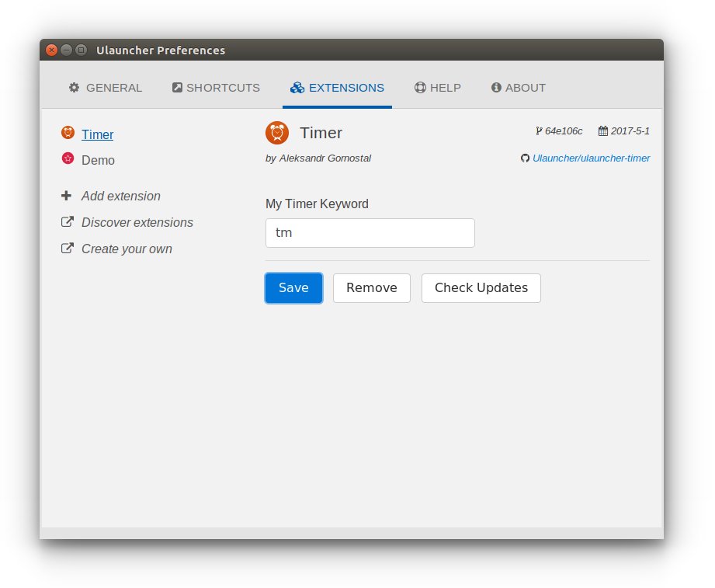Select the Extensions tab
Viewport: 715px width, 588px height.
[x=337, y=88]
